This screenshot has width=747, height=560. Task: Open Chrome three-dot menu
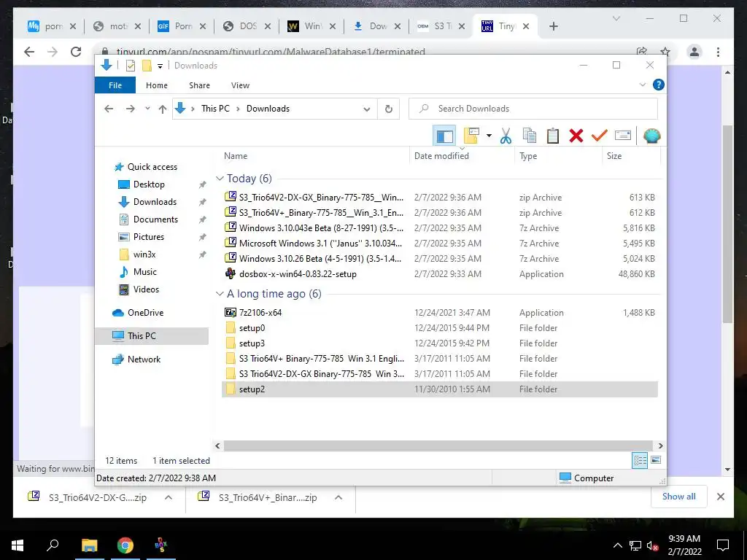point(718,52)
